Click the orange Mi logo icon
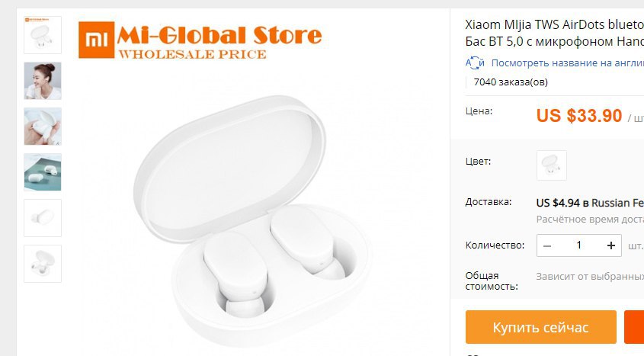The width and height of the screenshot is (644, 356). click(x=97, y=40)
